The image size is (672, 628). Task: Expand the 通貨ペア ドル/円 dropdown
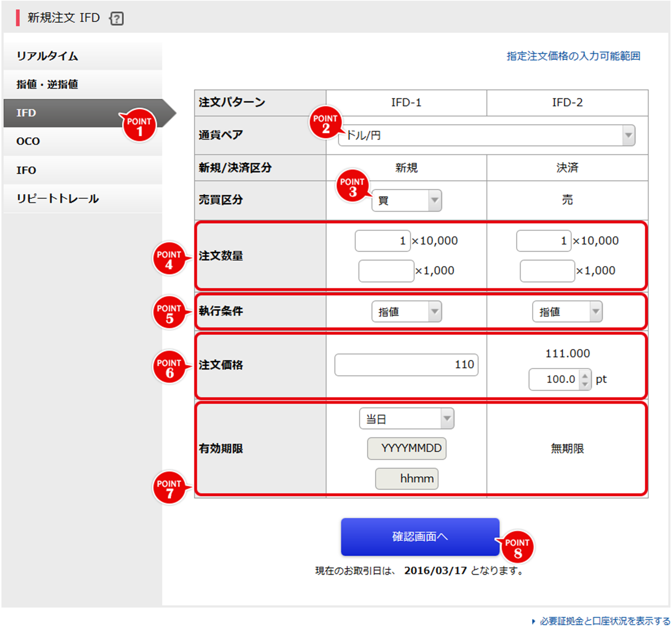coord(486,135)
